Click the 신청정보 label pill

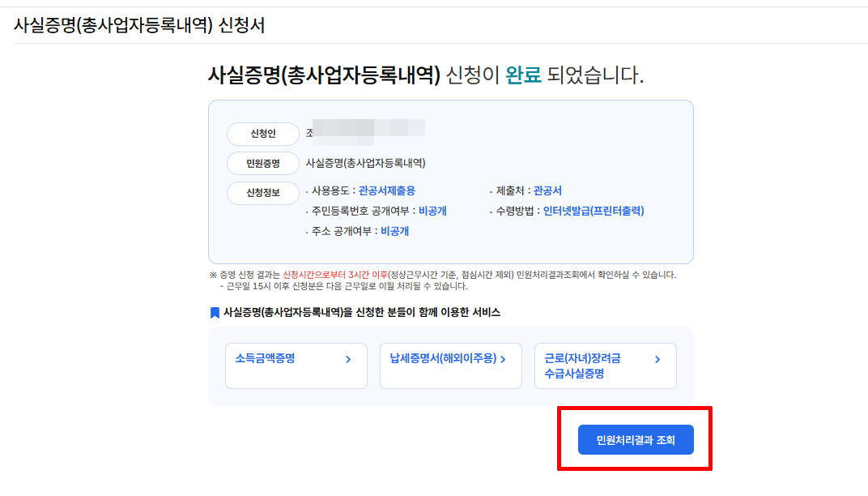click(x=263, y=194)
